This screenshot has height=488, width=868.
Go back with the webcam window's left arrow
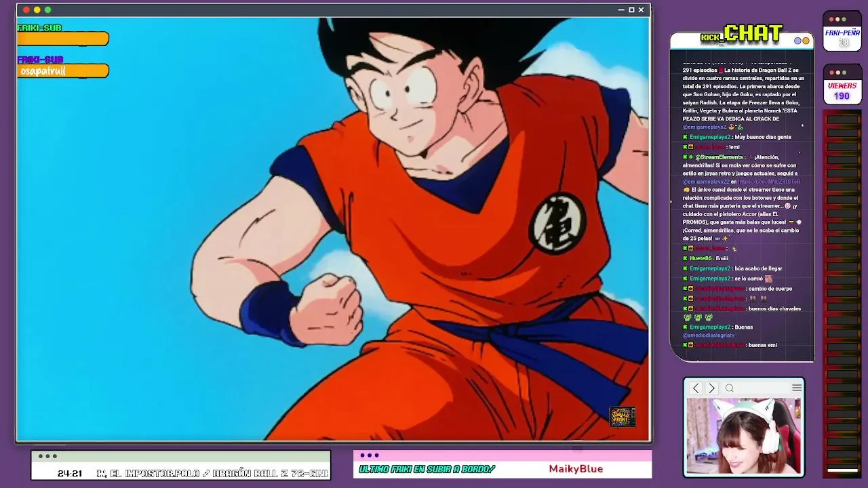click(x=696, y=388)
